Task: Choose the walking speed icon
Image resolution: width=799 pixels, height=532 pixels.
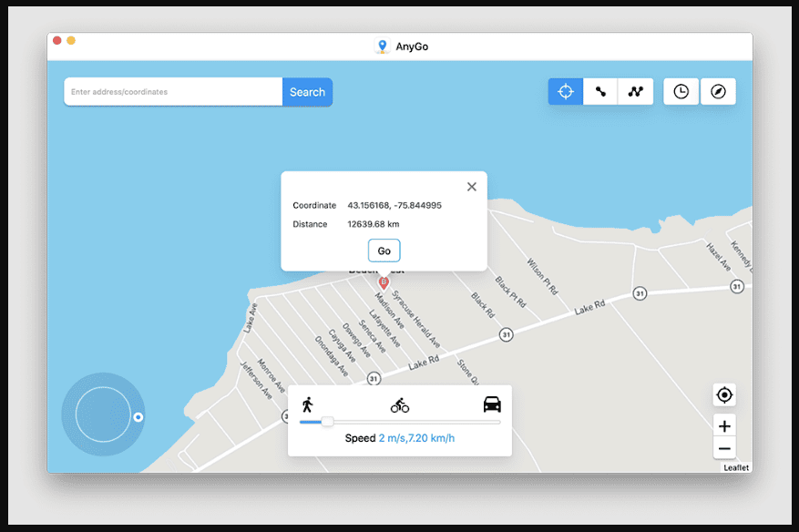Action: click(307, 404)
